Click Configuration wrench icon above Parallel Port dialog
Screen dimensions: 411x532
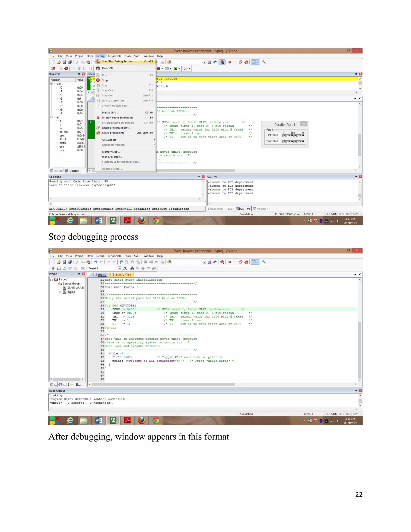[x=264, y=62]
